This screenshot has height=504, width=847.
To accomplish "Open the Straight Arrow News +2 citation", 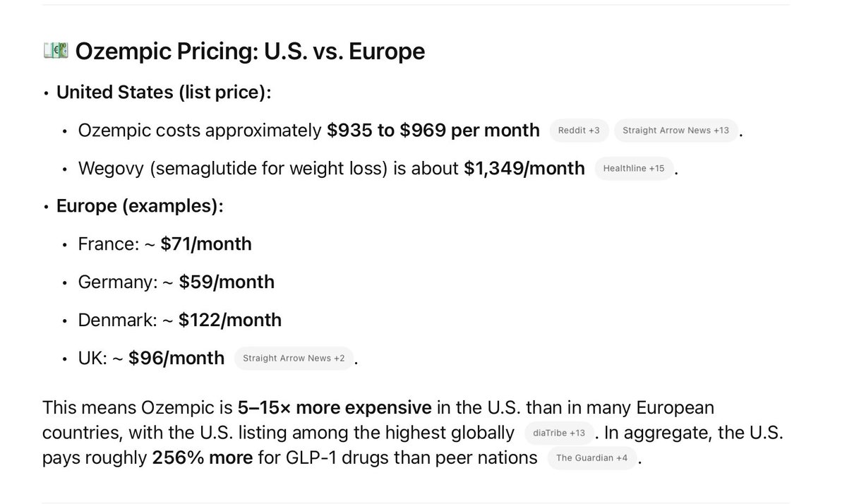I will pos(294,359).
